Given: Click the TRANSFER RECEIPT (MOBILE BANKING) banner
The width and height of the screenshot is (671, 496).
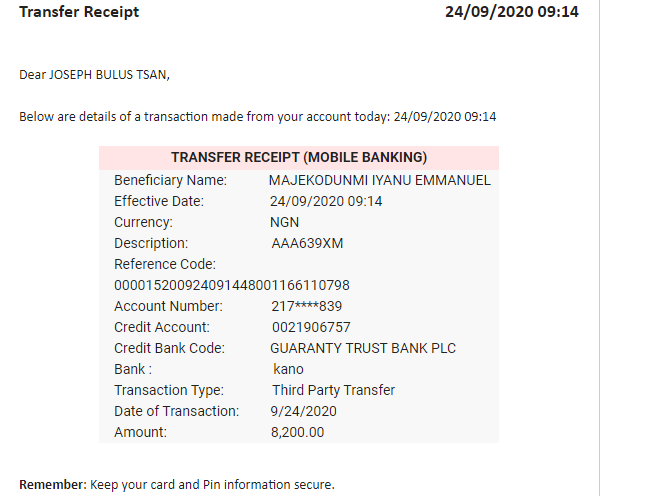Looking at the screenshot, I should coord(299,157).
